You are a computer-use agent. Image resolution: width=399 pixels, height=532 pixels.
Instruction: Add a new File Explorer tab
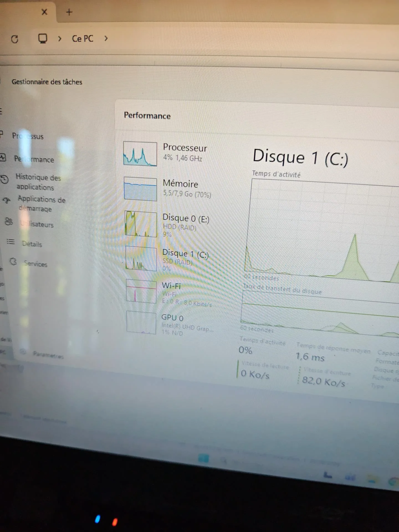(x=69, y=12)
